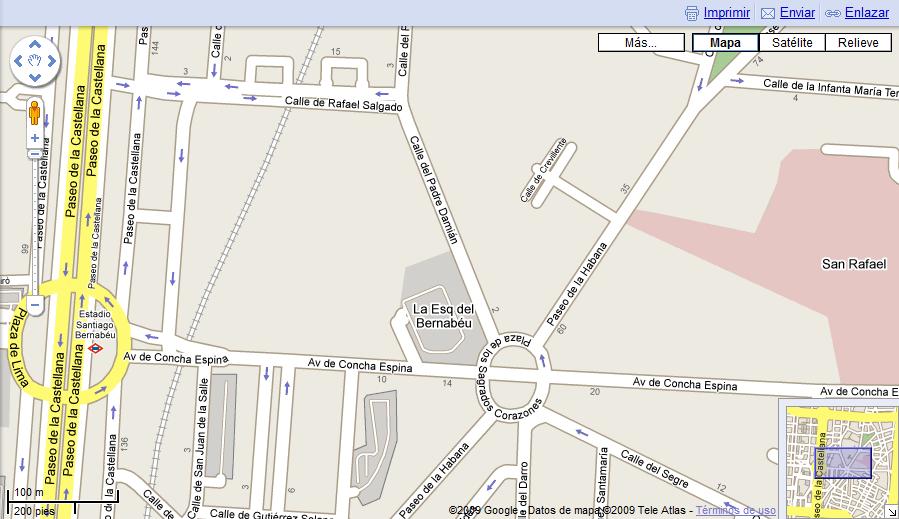Pan the map up with the arrow

(x=35, y=44)
